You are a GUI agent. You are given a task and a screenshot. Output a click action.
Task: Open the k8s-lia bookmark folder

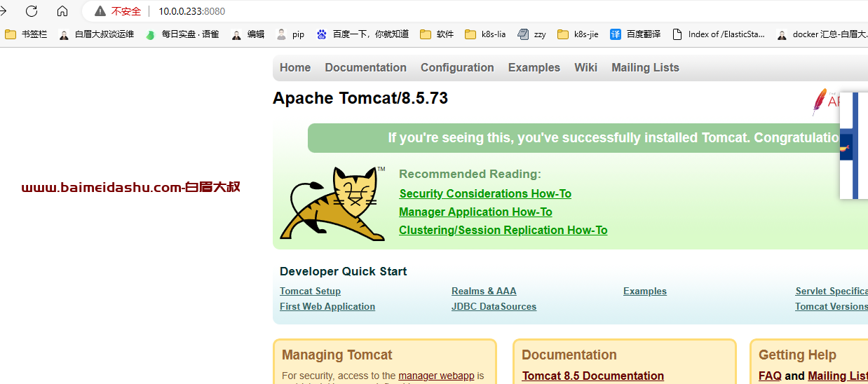coord(485,34)
